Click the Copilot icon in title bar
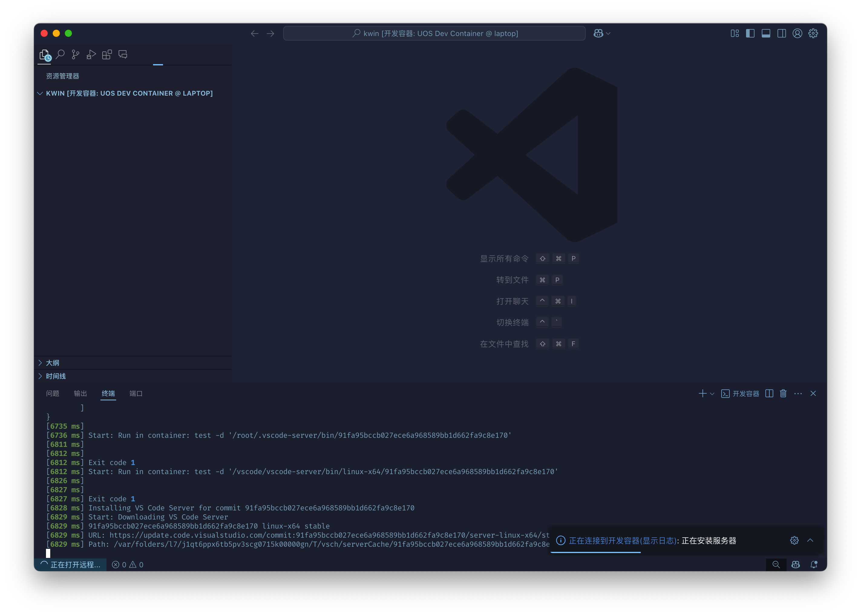This screenshot has width=861, height=616. (x=598, y=33)
